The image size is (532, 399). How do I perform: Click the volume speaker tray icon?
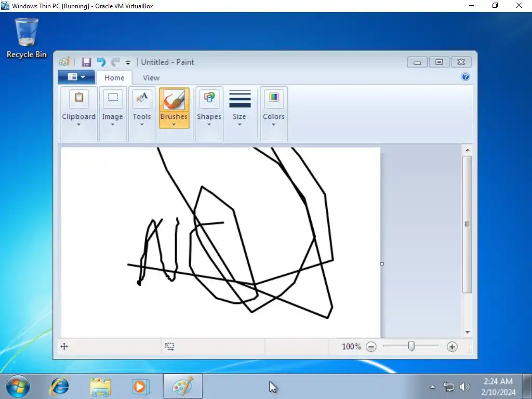[464, 387]
